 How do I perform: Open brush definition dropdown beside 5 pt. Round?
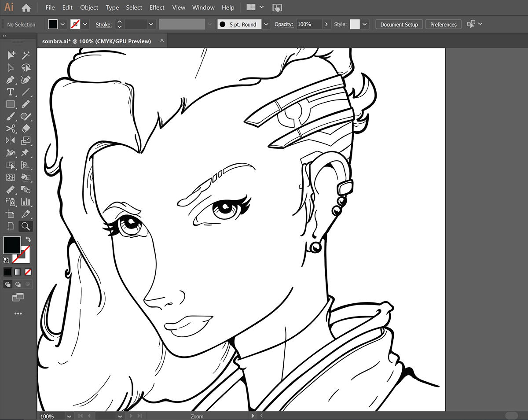266,24
